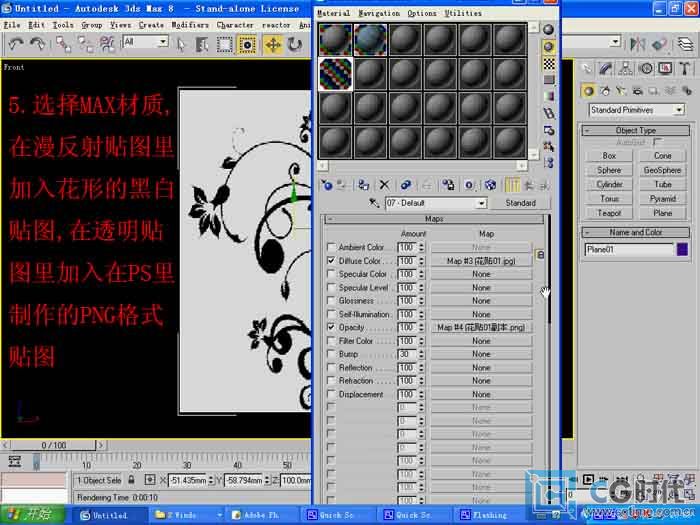This screenshot has width=700, height=525.
Task: Click Pick Material from Object eyedropper
Action: 374,203
